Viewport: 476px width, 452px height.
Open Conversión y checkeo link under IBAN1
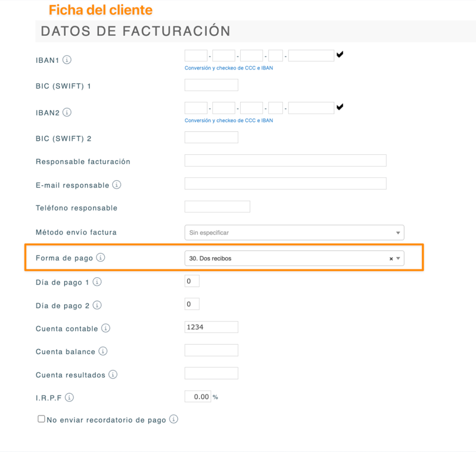click(x=229, y=68)
